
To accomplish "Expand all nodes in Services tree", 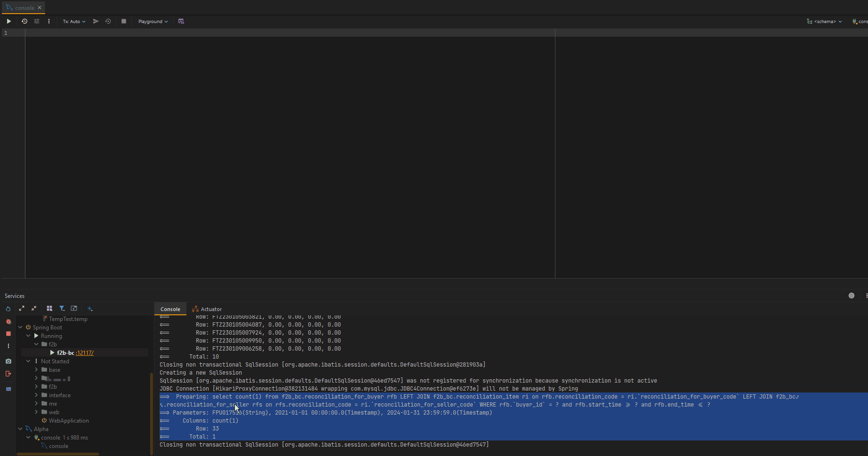I will click(x=22, y=308).
